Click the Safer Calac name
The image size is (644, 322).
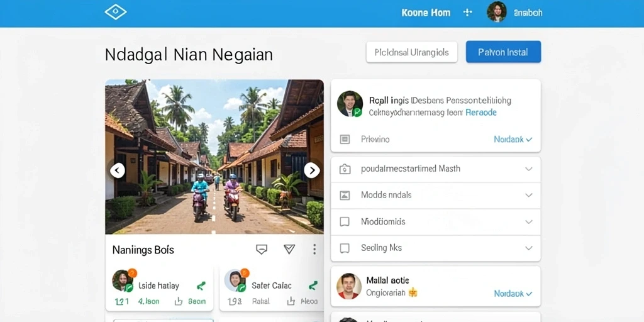(272, 286)
